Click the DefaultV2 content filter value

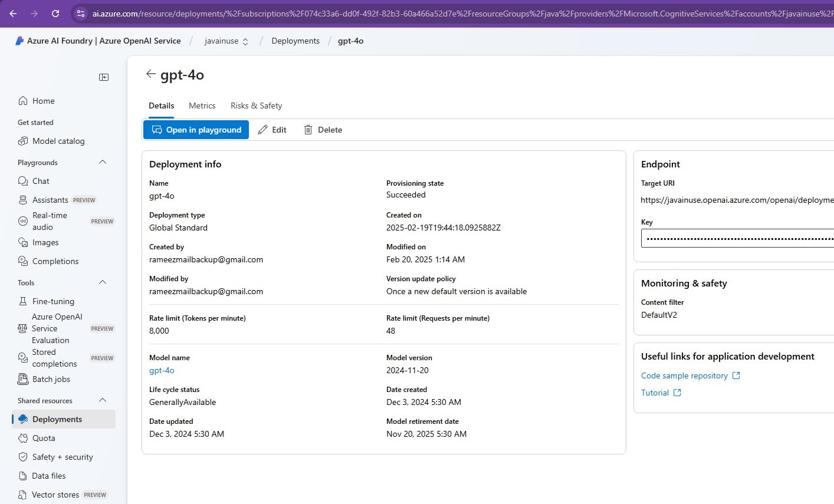point(659,315)
